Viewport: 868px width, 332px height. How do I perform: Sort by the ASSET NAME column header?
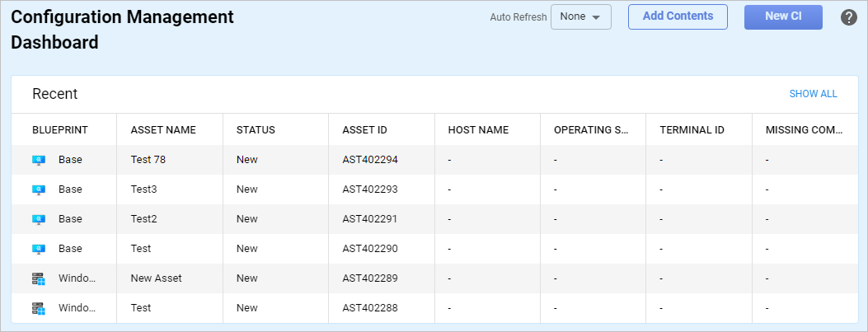163,130
